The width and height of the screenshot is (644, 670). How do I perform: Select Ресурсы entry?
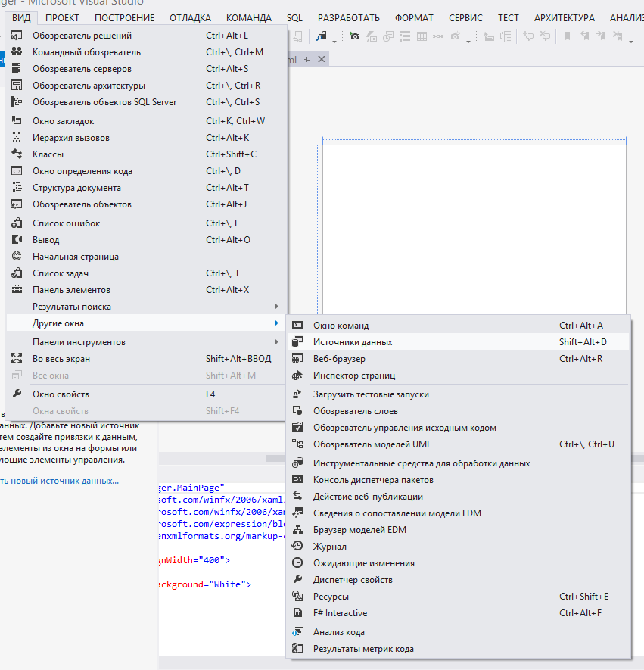(x=459, y=596)
